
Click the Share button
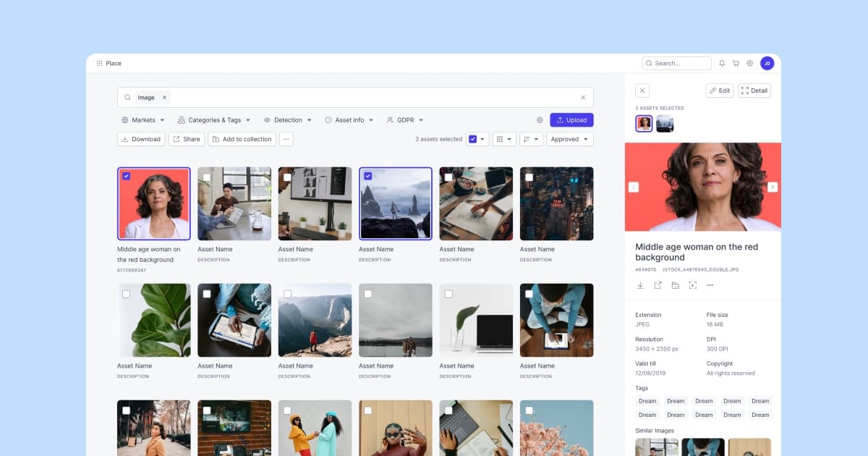pyautogui.click(x=187, y=139)
